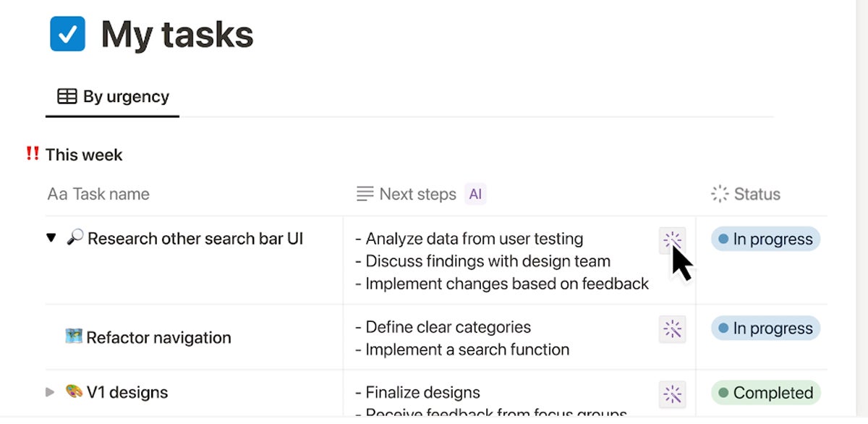Expand the V1 designs row
Viewport: 868px width, 424px height.
click(50, 392)
